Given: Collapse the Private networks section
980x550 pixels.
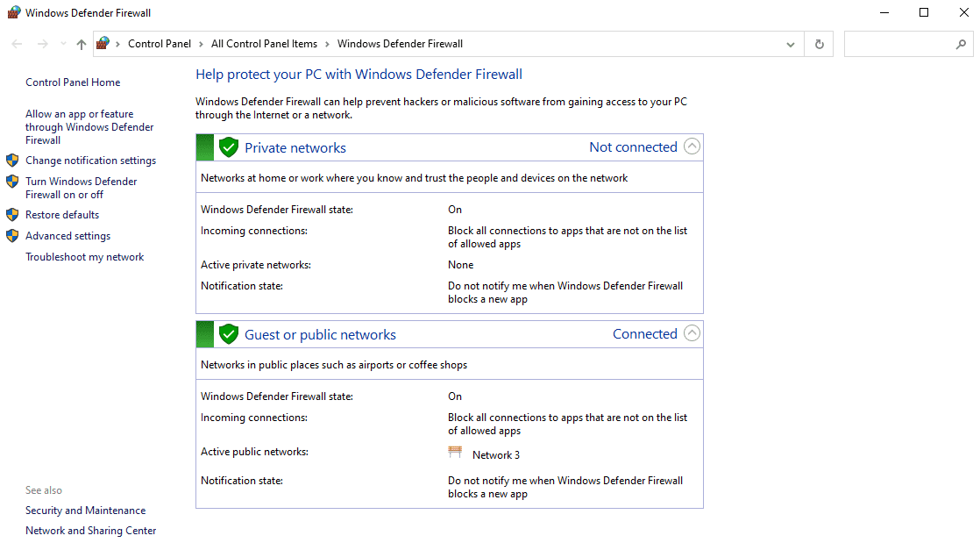Looking at the screenshot, I should pos(692,146).
